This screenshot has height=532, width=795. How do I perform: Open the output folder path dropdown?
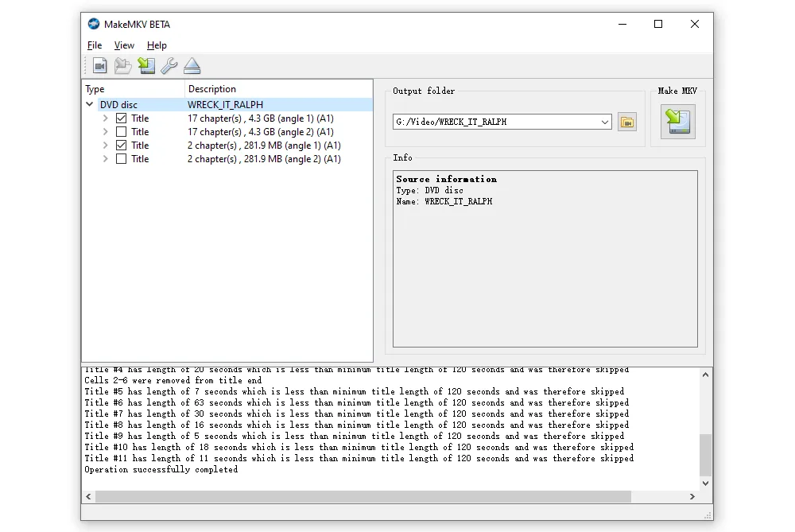pyautogui.click(x=604, y=122)
